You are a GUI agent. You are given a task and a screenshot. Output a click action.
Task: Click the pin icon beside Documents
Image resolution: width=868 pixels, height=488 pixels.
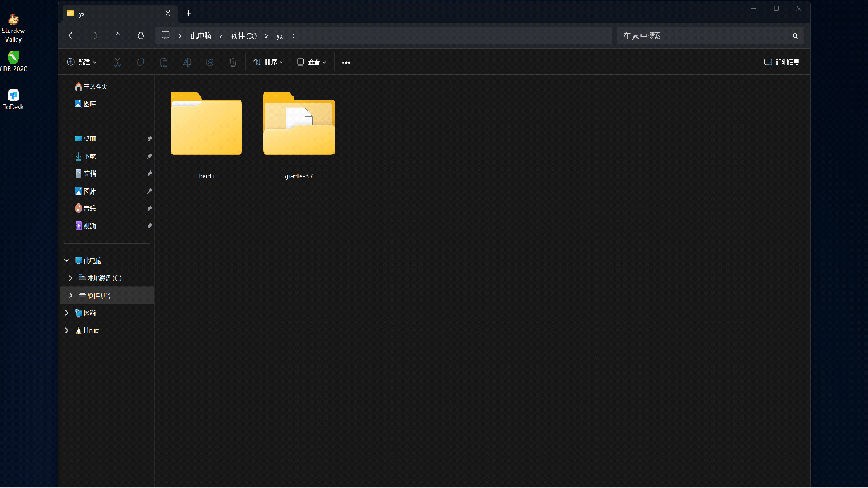click(150, 174)
